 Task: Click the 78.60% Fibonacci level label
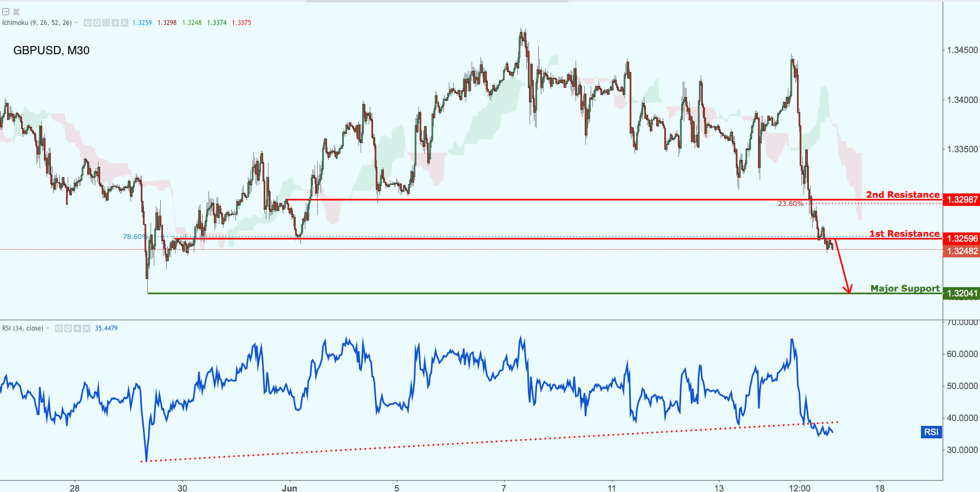tap(135, 236)
